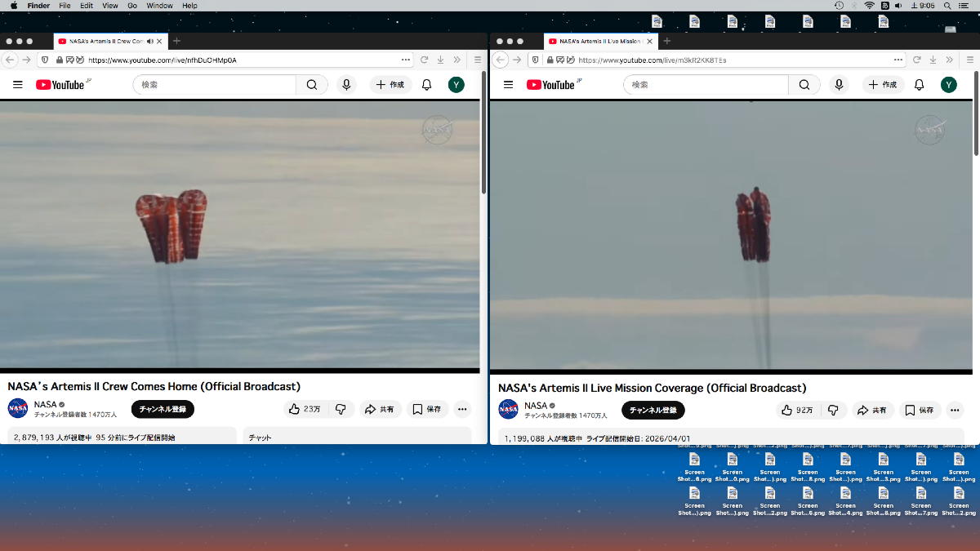980x551 pixels.
Task: Subscribe via チャンネル登録 in right window
Action: 653,411
